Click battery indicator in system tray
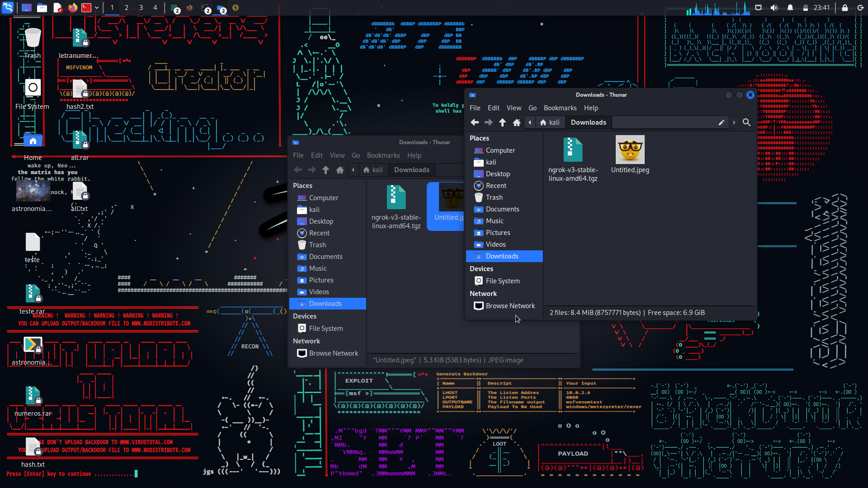This screenshot has height=488, width=868. (805, 8)
